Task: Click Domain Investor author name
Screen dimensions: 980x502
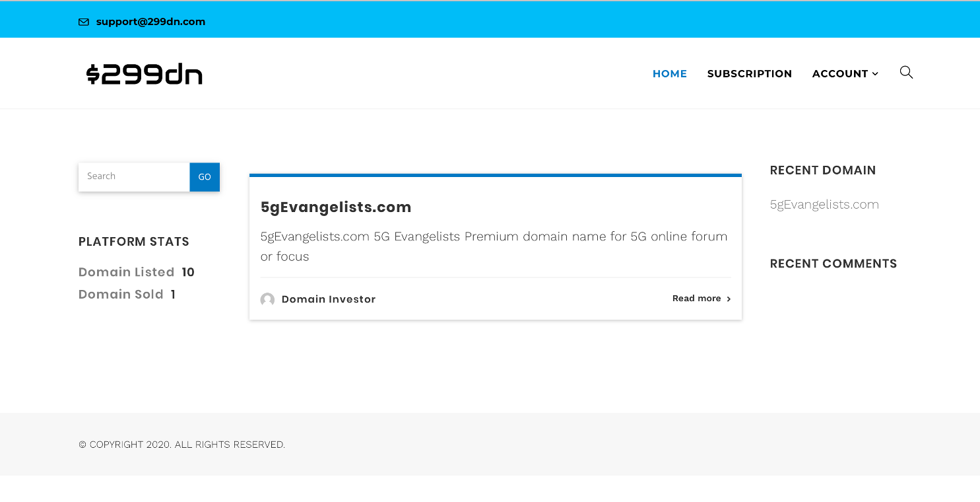Action: (x=328, y=299)
